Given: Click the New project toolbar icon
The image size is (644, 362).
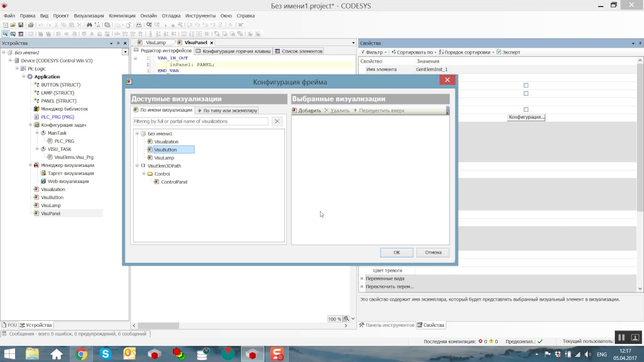Looking at the screenshot, I should [x=6, y=25].
